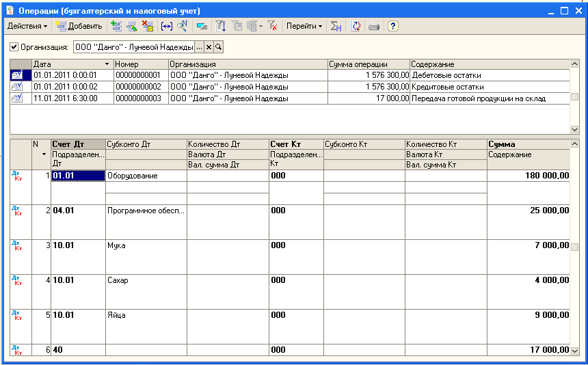Click the entries table vertical scrollbar down arrow
Image resolution: width=588 pixels, height=365 pixels.
[x=574, y=351]
